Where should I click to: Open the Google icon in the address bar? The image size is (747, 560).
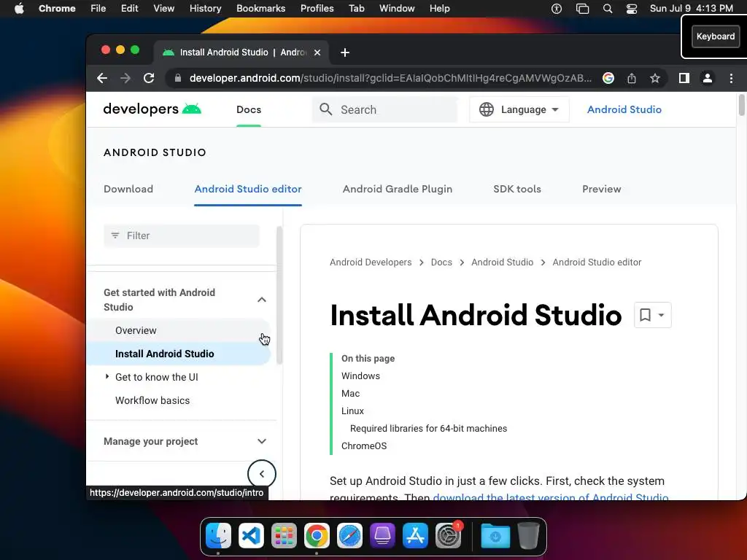click(608, 78)
